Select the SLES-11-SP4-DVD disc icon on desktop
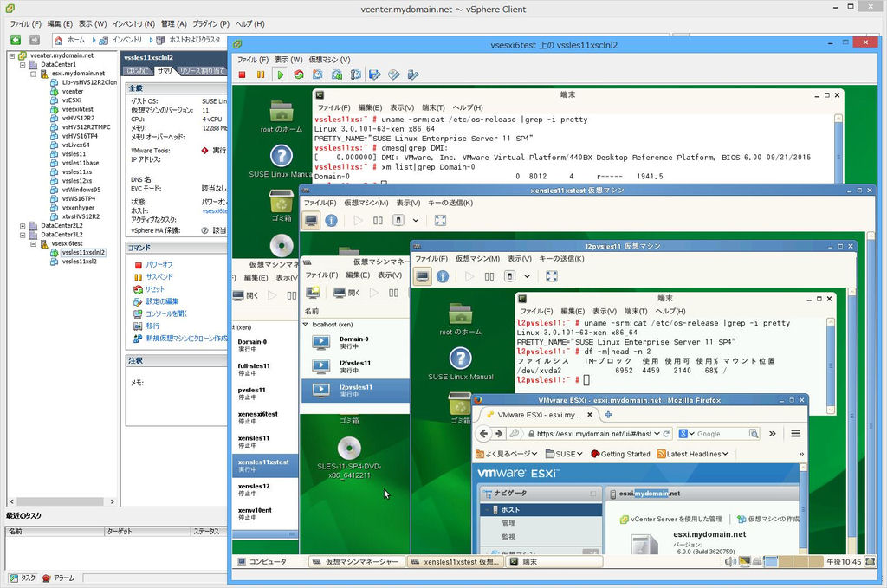The image size is (887, 588). pos(349,449)
